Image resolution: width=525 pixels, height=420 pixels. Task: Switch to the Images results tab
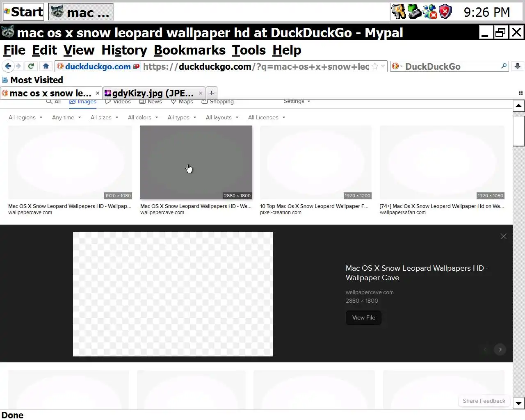[x=82, y=102]
